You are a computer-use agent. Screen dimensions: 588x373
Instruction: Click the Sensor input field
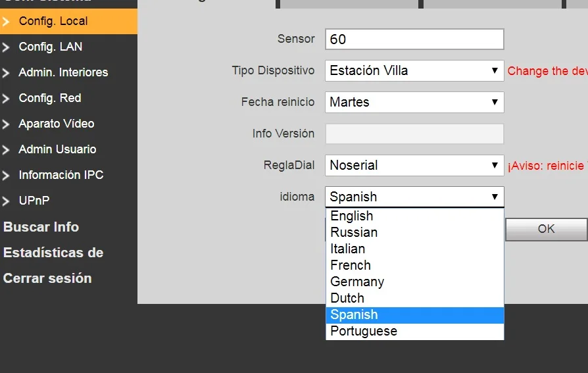[x=414, y=39]
